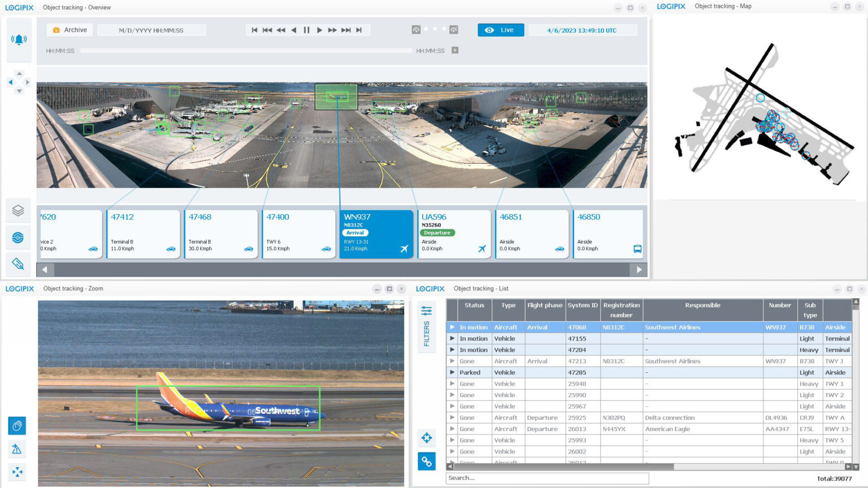Click the crosshair centering icon in List window
Image resolution: width=868 pixels, height=488 pixels.
(x=427, y=438)
